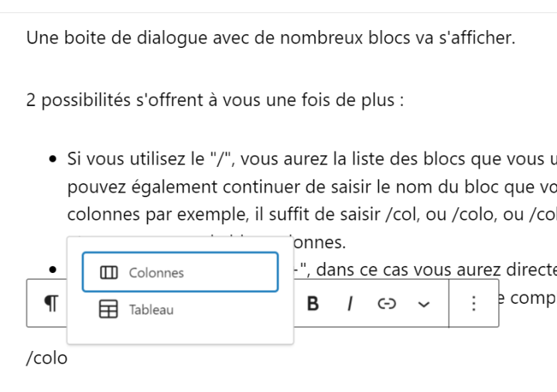Screen dimensions: 557x392
Task: Click the '2 possibilités s'offrent' paragraph
Action: [x=215, y=100]
